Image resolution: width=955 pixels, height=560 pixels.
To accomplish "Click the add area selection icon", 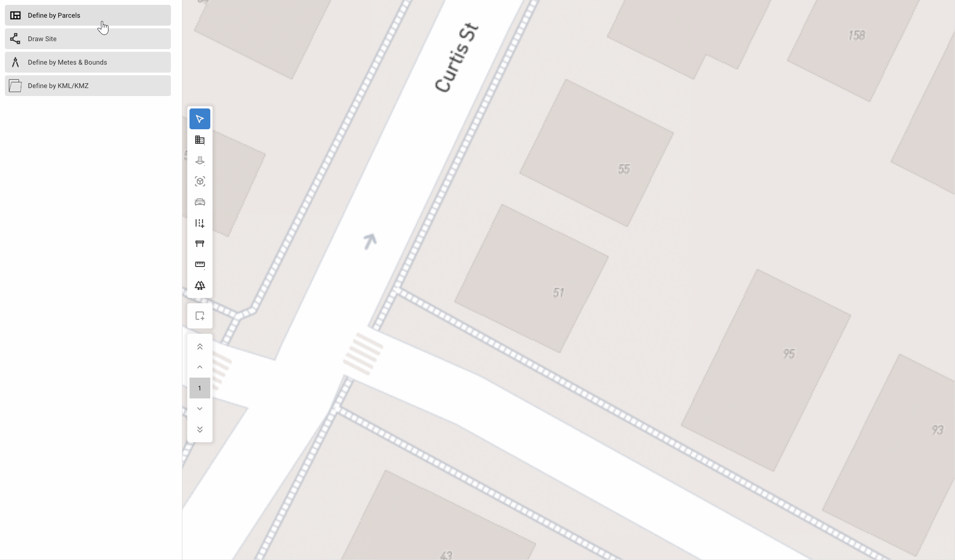I will tap(200, 316).
